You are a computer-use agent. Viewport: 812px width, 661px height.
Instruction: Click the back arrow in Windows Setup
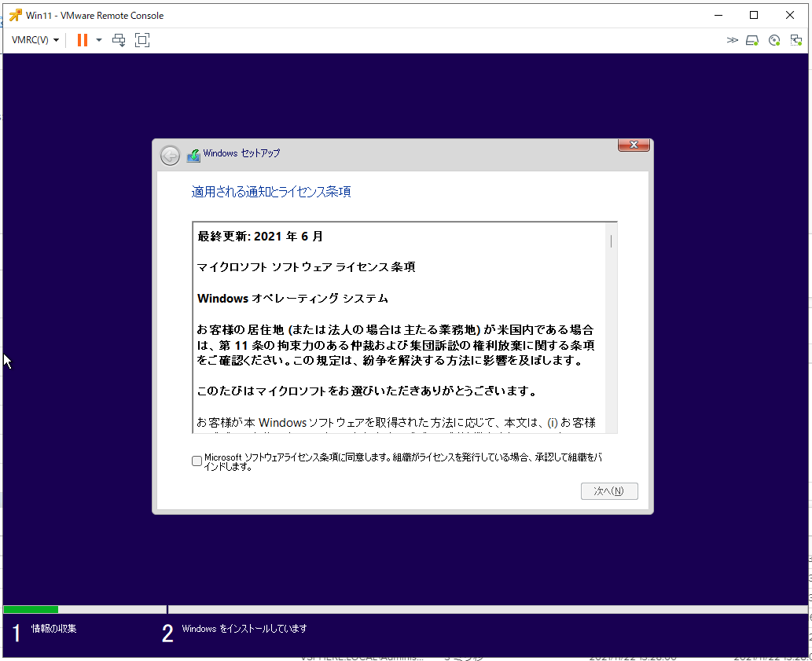point(170,156)
